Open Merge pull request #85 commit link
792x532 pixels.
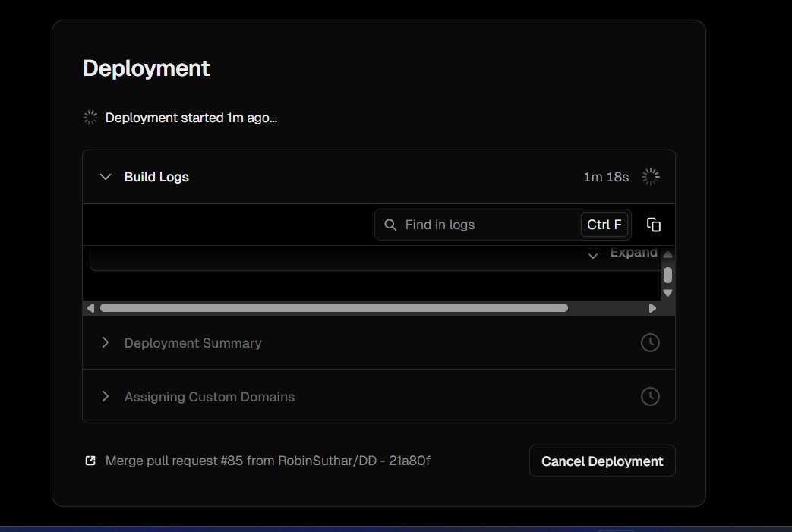(268, 461)
